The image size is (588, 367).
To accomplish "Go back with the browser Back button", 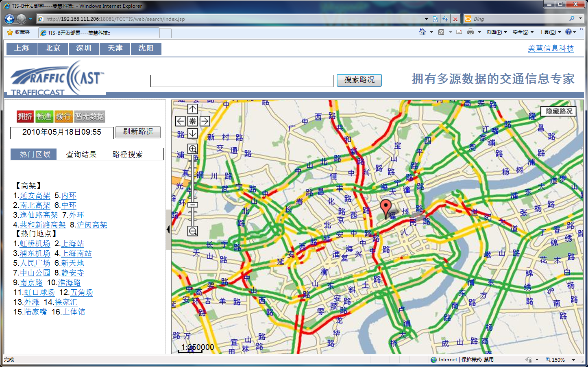I will click(10, 19).
